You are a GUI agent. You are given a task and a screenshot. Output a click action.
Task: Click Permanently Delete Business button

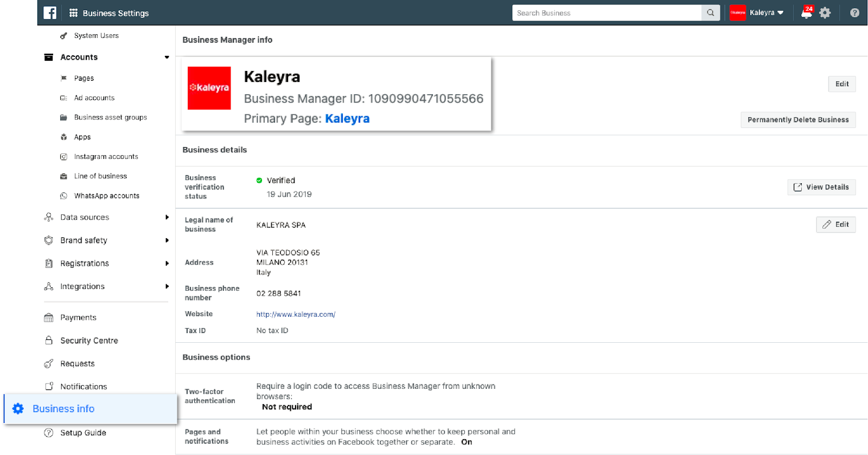coord(798,120)
